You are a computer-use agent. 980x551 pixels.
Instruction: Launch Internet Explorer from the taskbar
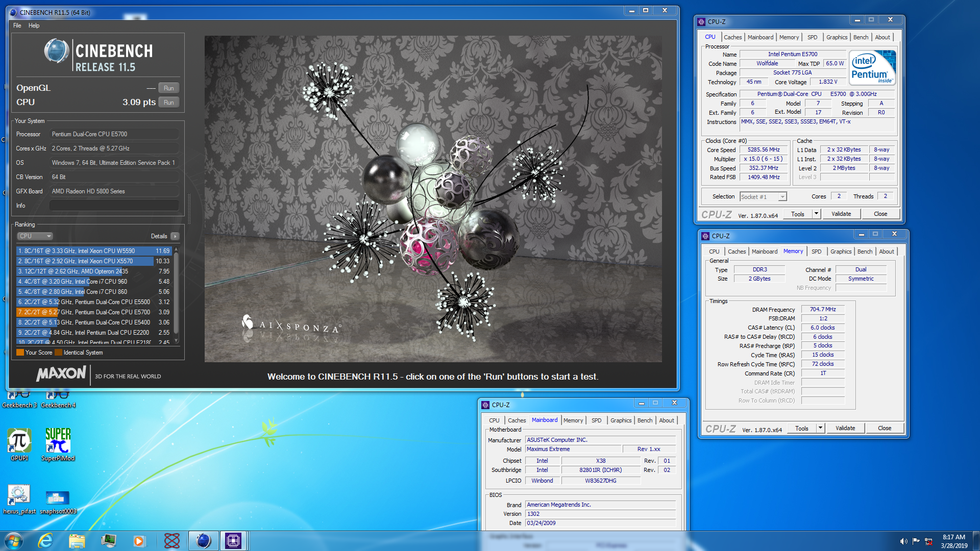46,541
